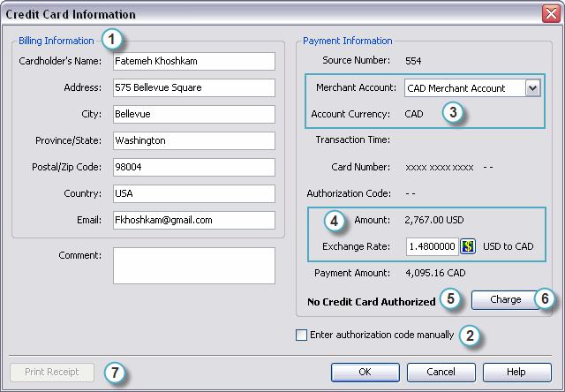This screenshot has width=565, height=392.
Task: Enable entering authorization code manually
Action: (302, 335)
